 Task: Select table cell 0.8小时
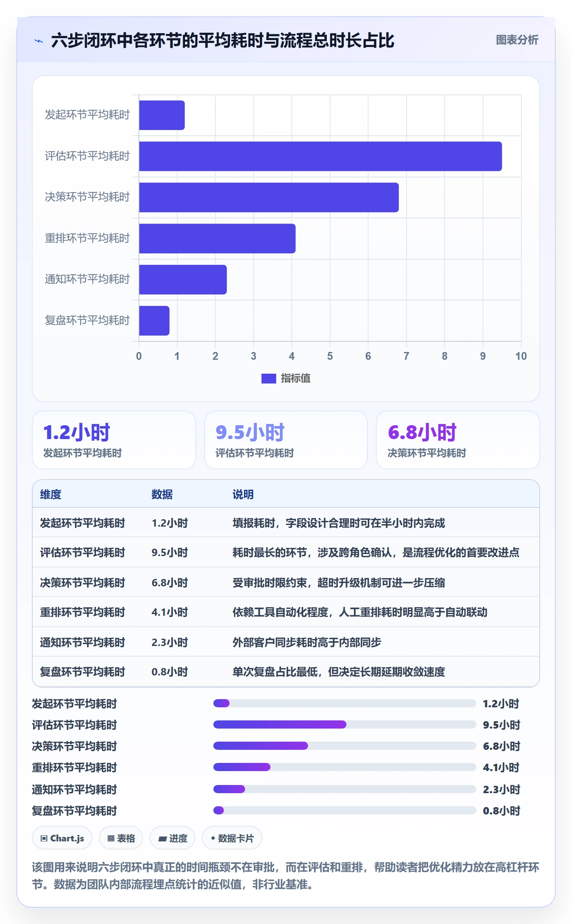coord(170,672)
